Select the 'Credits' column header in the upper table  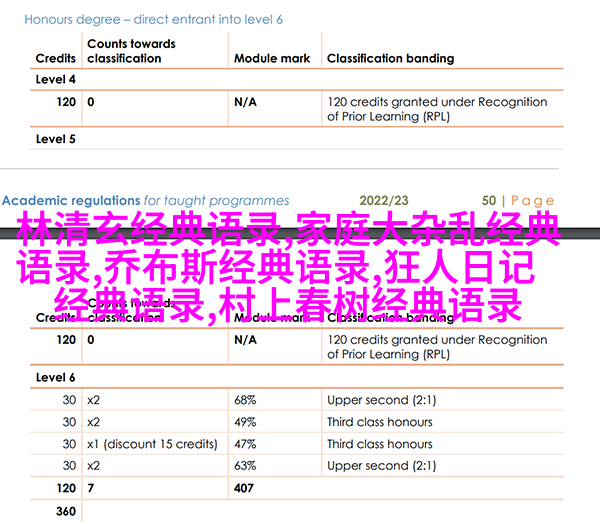pos(56,58)
